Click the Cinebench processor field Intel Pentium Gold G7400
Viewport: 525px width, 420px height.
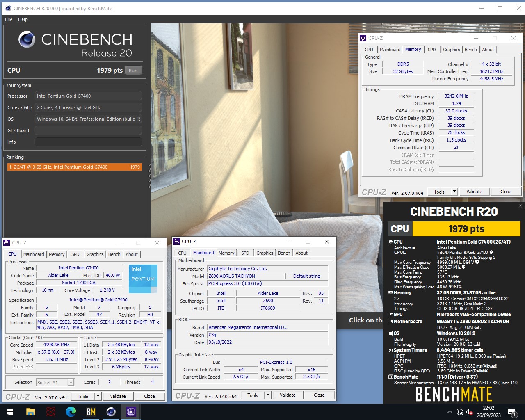88,96
